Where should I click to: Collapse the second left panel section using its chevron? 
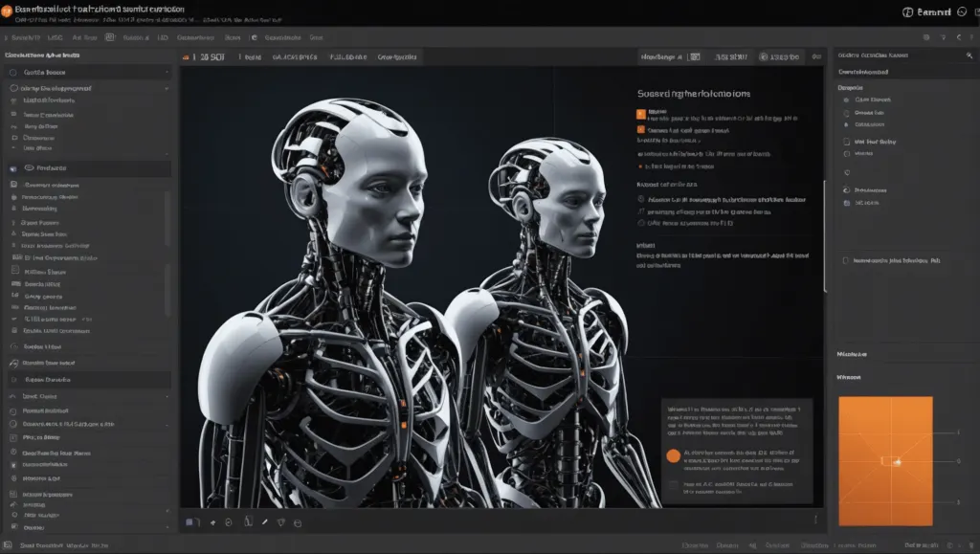[x=167, y=89]
